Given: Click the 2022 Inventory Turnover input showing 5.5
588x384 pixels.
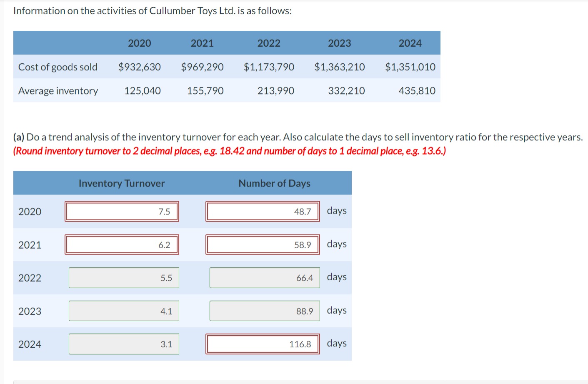Looking at the screenshot, I should tap(124, 278).
